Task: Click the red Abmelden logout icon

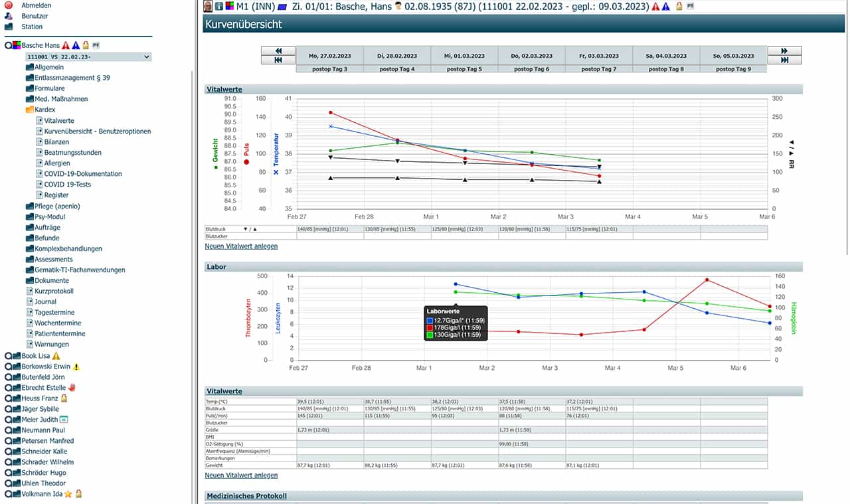Action: click(x=9, y=5)
